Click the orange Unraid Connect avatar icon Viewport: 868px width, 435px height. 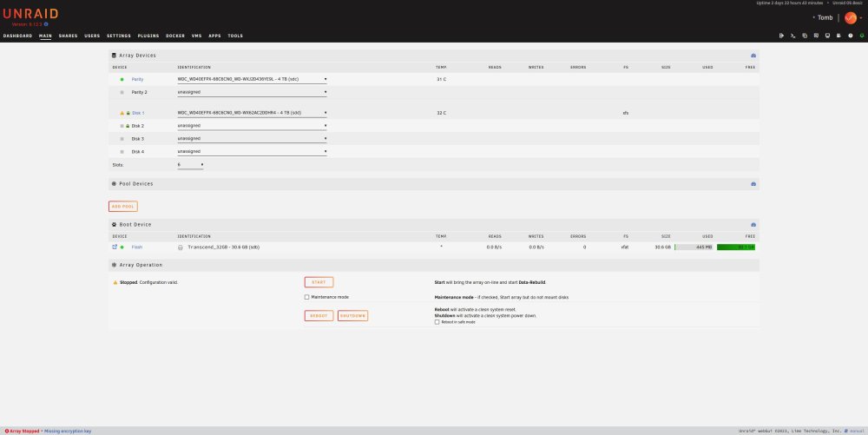851,17
